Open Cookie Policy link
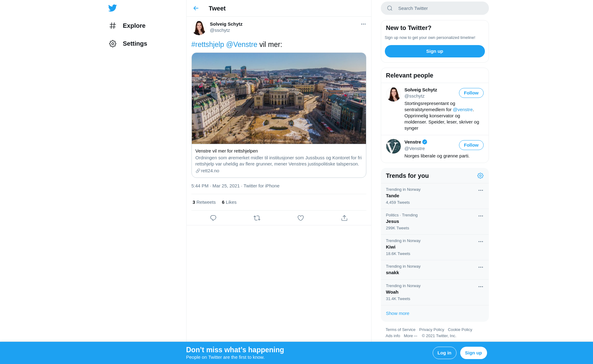 [x=460, y=330]
